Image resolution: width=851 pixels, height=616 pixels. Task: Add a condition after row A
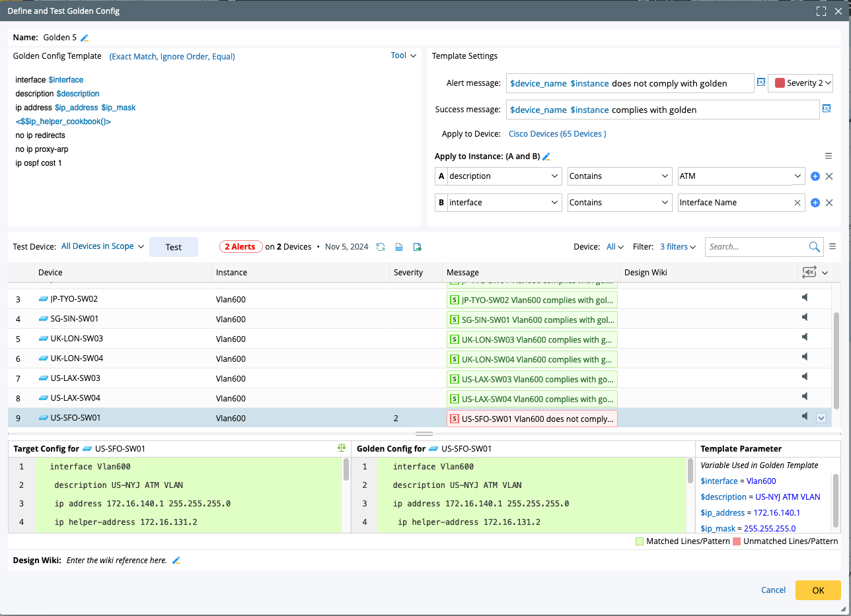815,176
